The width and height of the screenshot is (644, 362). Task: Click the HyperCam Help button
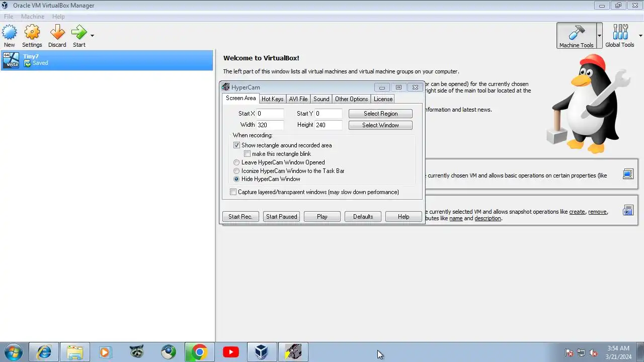coord(404,217)
